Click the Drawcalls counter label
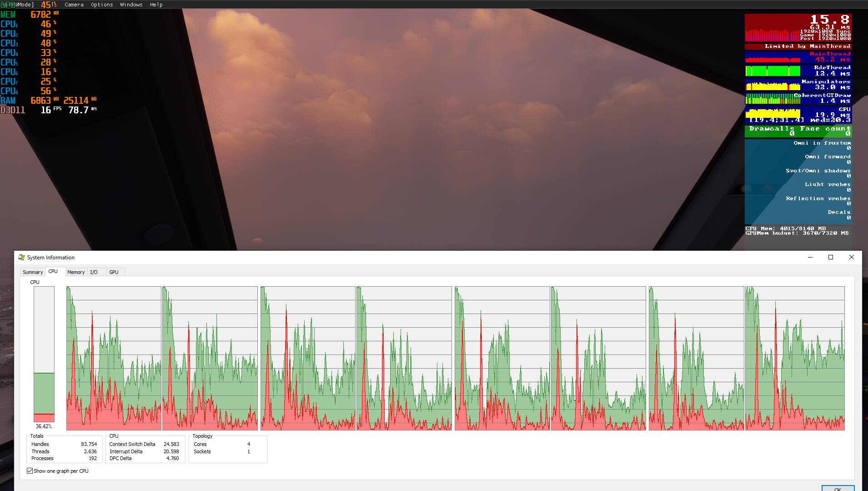The width and height of the screenshot is (868, 491). pyautogui.click(x=772, y=129)
